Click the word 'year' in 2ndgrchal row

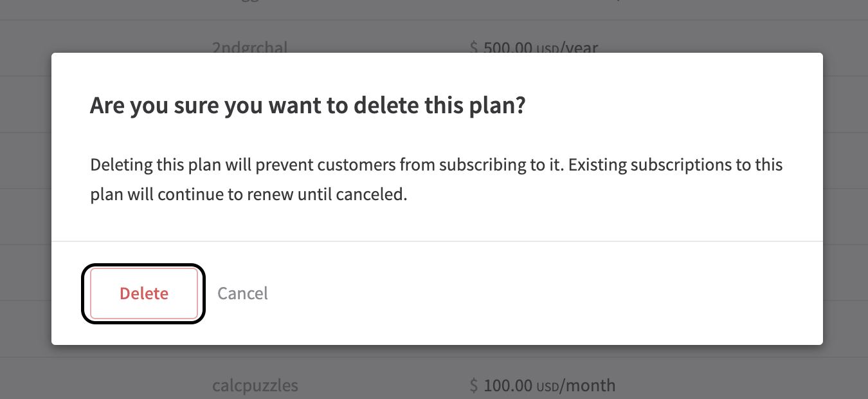coord(581,48)
